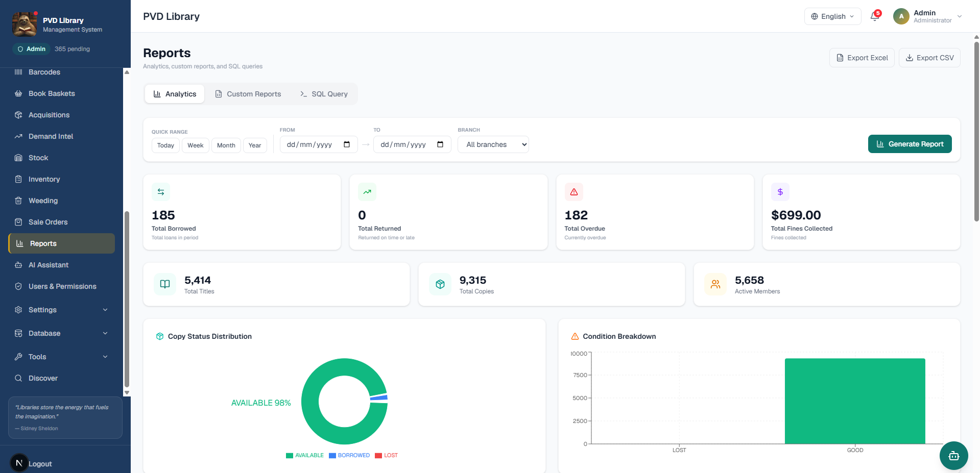The image size is (980, 473).
Task: Click the Total Titles book icon
Action: (x=165, y=284)
